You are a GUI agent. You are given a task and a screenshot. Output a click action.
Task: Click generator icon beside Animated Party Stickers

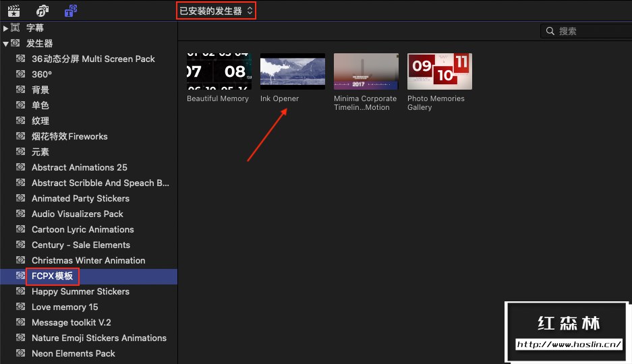(20, 198)
